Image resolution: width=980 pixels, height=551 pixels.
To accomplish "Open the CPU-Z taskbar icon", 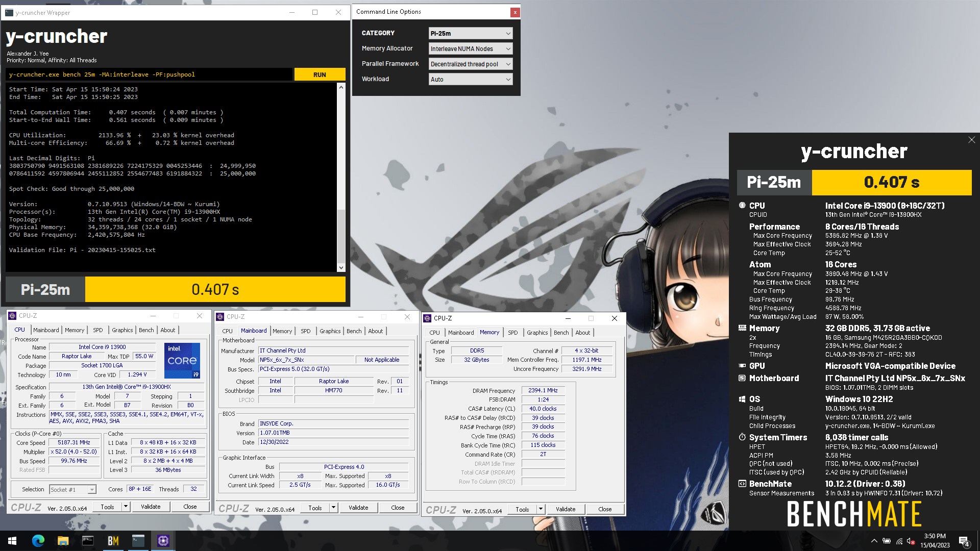I will (163, 541).
